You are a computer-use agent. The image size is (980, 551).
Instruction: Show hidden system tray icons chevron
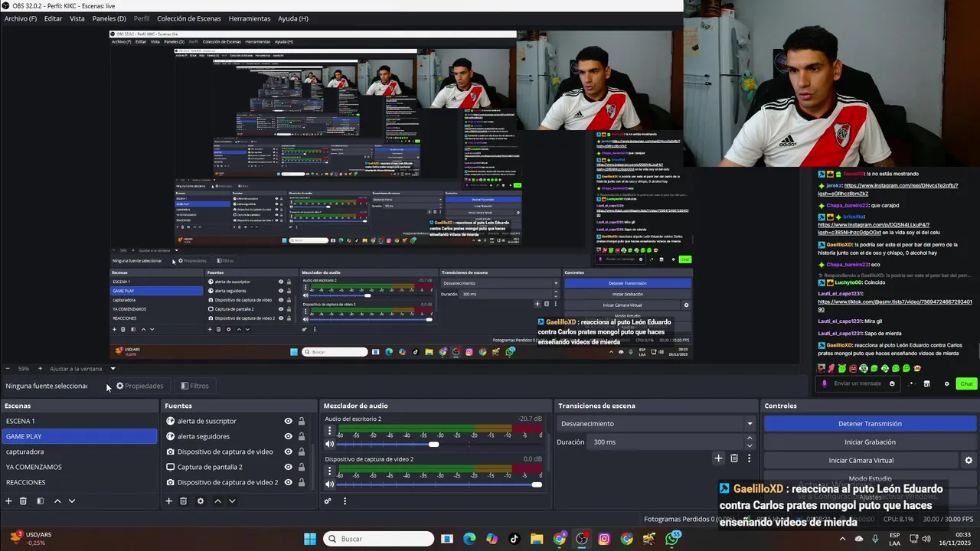click(x=842, y=539)
